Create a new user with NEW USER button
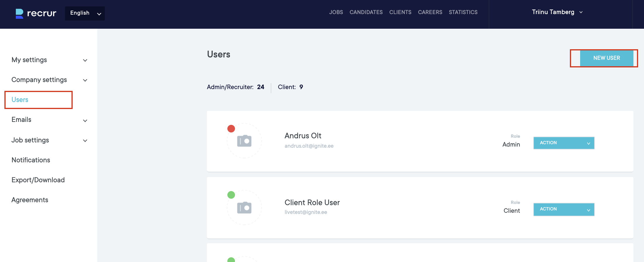Image resolution: width=644 pixels, height=262 pixels. pos(606,58)
